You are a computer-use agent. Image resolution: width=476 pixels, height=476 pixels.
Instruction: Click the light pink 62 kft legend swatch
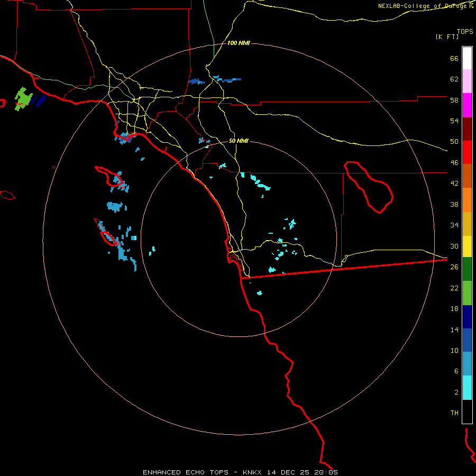(x=467, y=81)
